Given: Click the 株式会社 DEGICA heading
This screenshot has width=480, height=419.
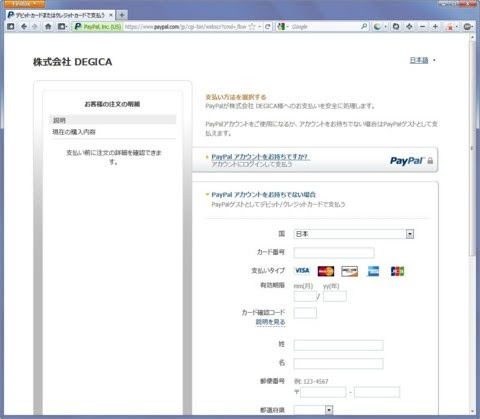Looking at the screenshot, I should (72, 62).
